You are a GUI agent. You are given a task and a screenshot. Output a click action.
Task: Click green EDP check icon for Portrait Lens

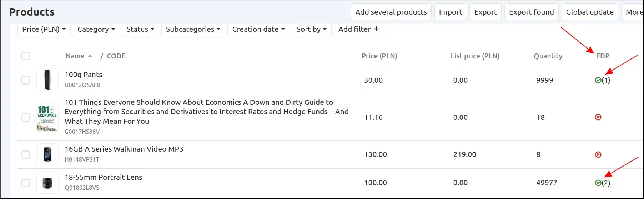(598, 183)
